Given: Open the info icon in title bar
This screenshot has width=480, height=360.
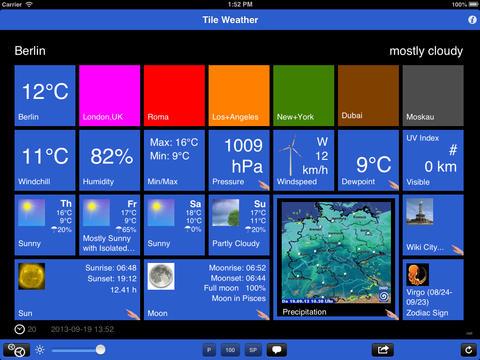Looking at the screenshot, I should [472, 20].
